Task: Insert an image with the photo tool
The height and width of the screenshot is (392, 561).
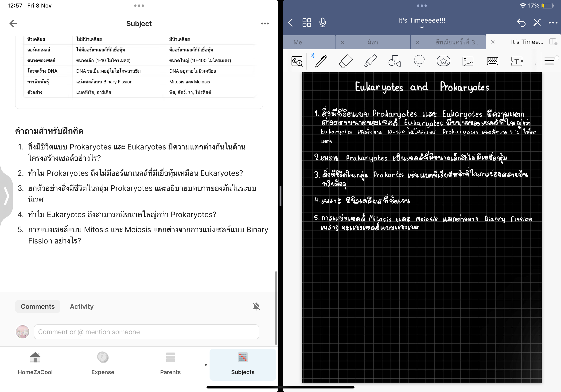Action: [x=468, y=61]
